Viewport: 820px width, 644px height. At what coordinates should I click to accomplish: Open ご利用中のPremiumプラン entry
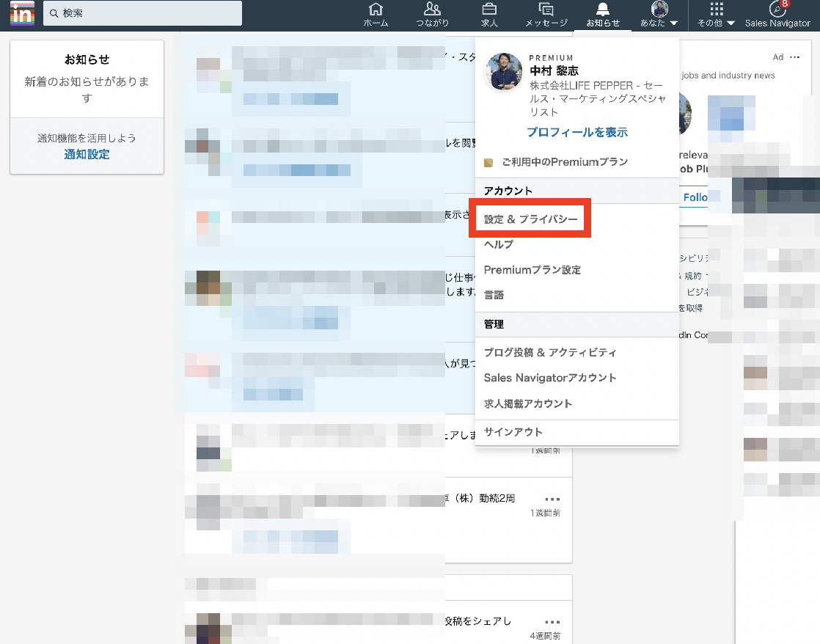(x=565, y=162)
